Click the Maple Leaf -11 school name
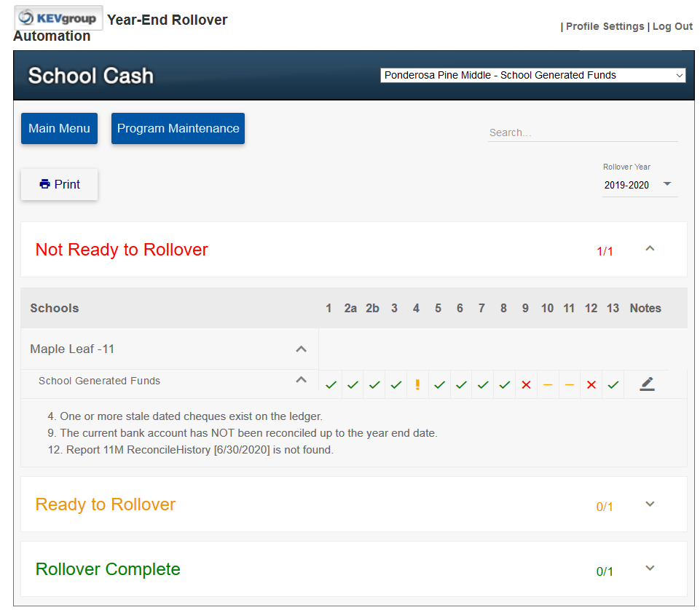This screenshot has height=610, width=700. (x=72, y=349)
